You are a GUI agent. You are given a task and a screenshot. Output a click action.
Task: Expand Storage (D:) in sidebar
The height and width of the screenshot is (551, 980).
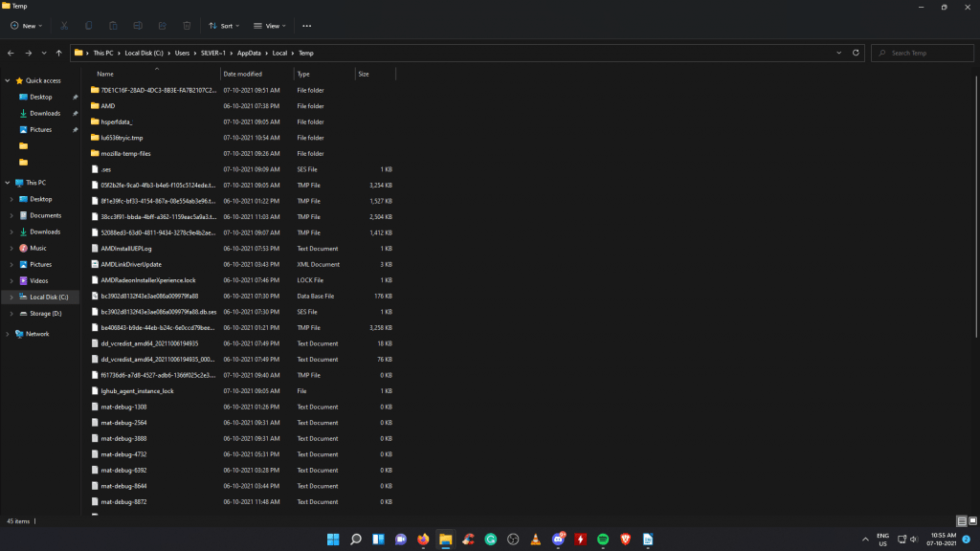(x=11, y=313)
